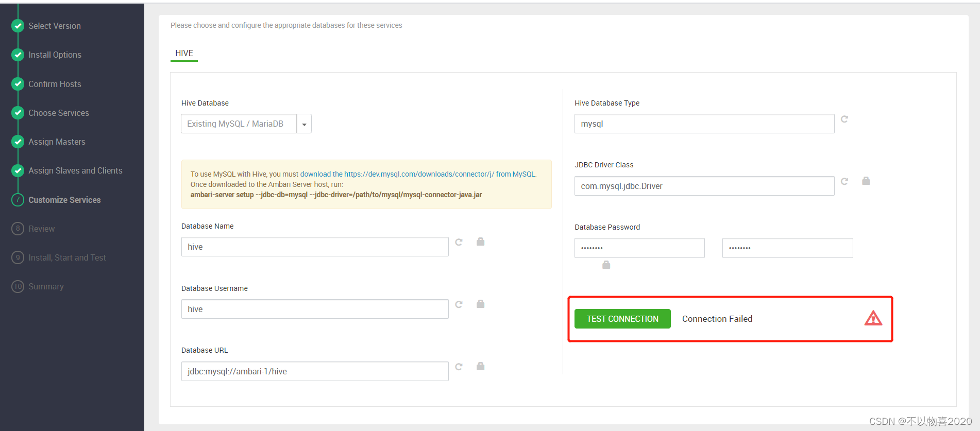Viewport: 980px width, 431px height.
Task: Go to Confirm Hosts step
Action: (x=55, y=84)
